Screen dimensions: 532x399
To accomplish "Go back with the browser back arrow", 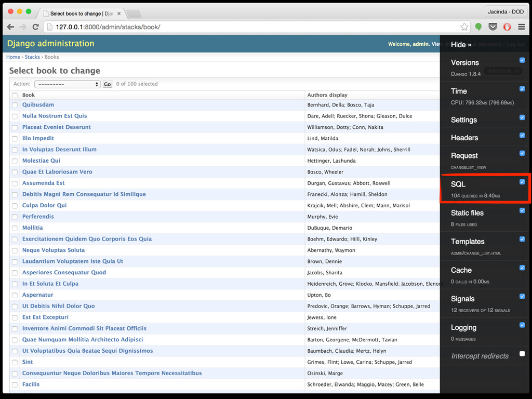I will [10, 27].
